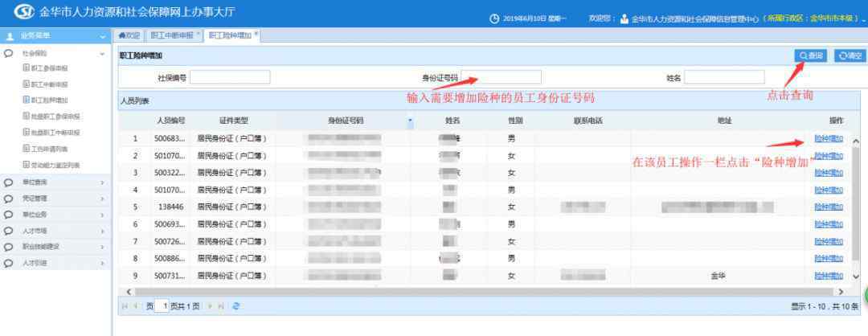Image resolution: width=868 pixels, height=336 pixels.
Task: Click 险种增加 link in row 1
Action: [x=828, y=139]
